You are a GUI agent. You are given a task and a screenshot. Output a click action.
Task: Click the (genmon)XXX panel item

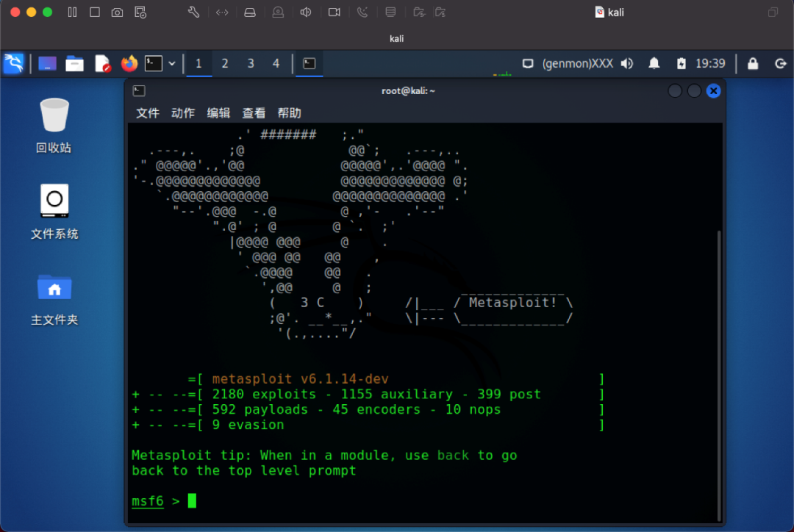point(577,64)
